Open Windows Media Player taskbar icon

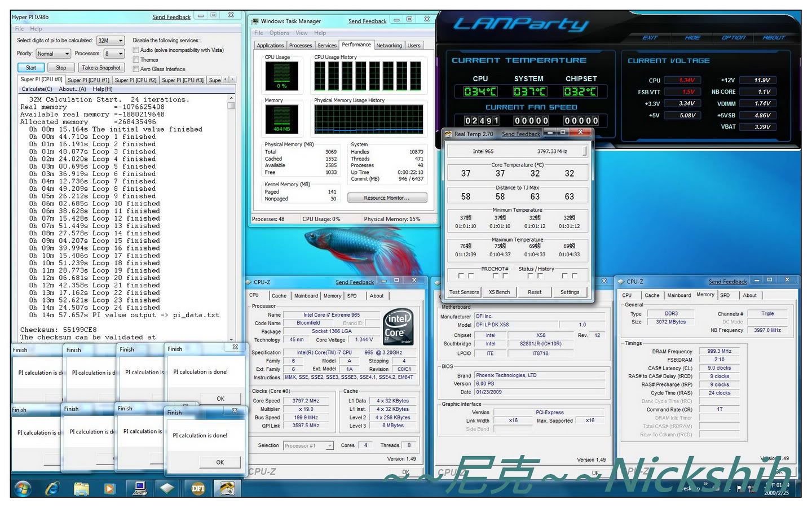[109, 488]
